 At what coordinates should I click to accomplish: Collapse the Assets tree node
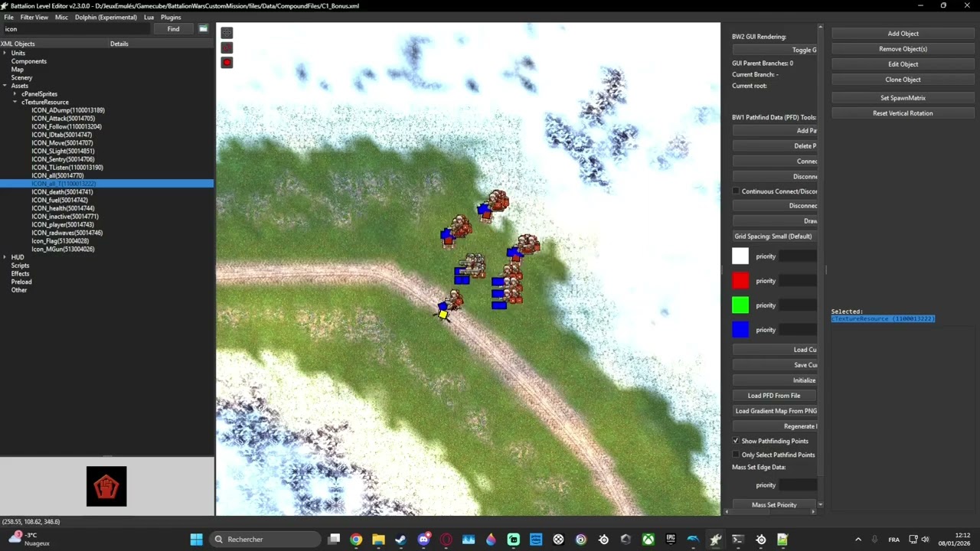(5, 86)
